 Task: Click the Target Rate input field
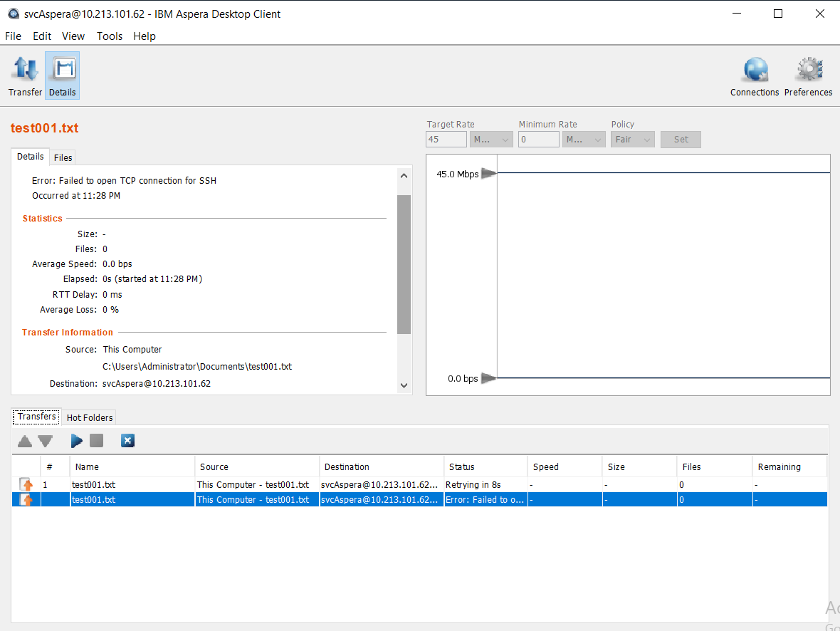[446, 140]
